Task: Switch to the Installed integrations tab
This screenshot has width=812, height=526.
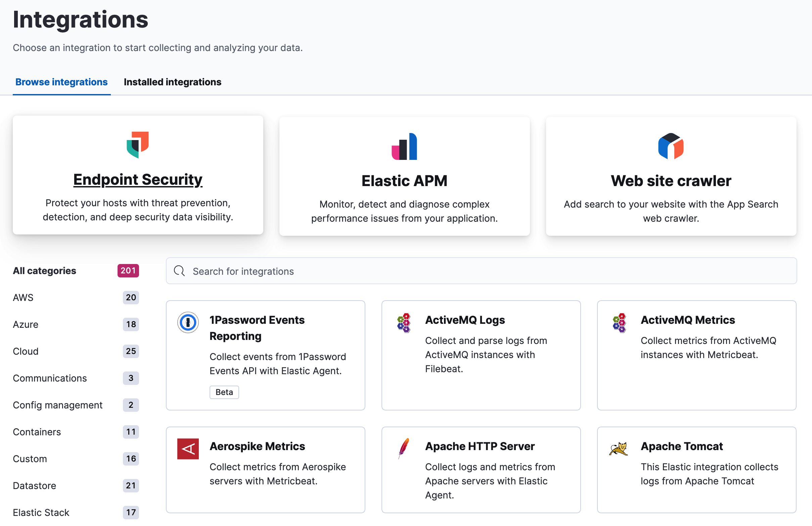Action: pyautogui.click(x=173, y=82)
